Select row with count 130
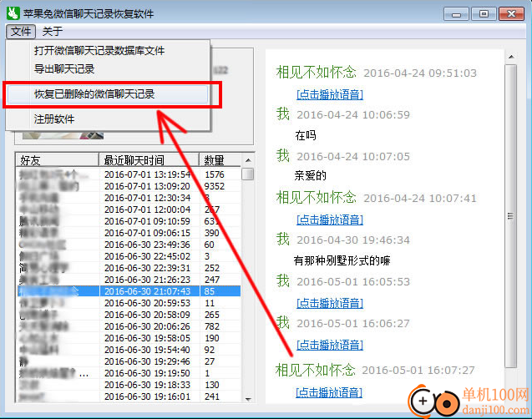 tap(129, 385)
